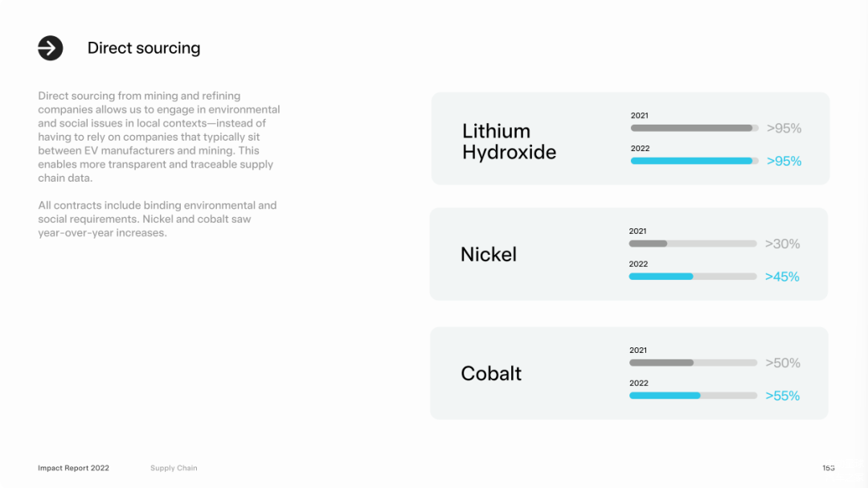This screenshot has height=488, width=868.
Task: Click the "Supply Chain" footer label
Action: click(174, 468)
